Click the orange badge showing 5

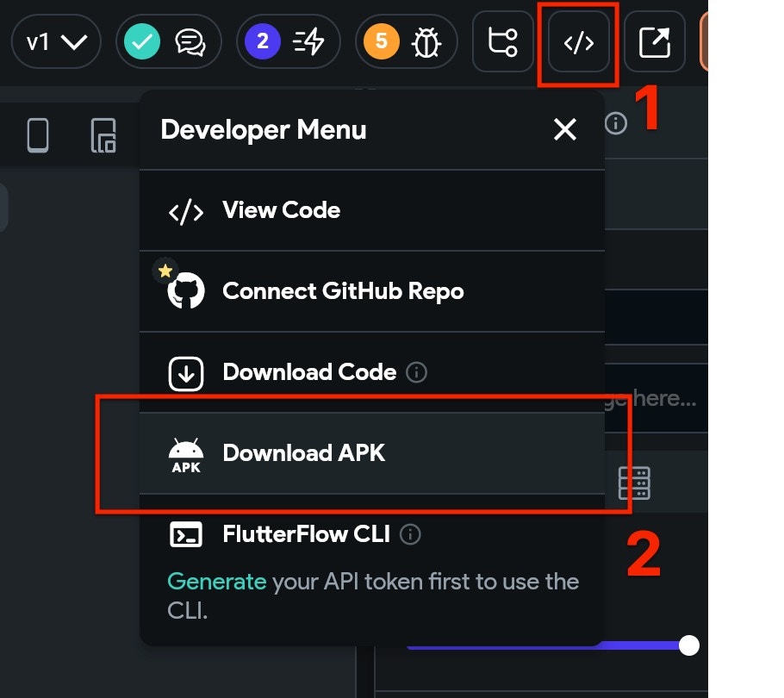tap(382, 41)
